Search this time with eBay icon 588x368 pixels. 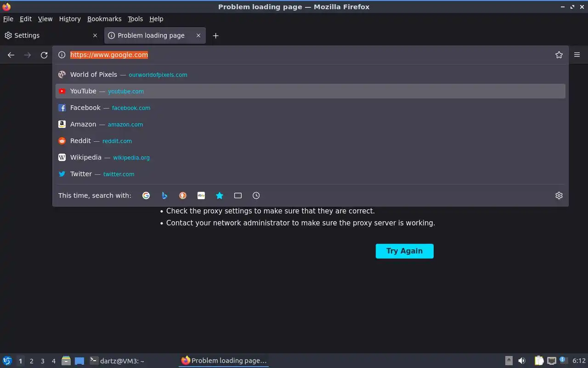[x=201, y=195]
